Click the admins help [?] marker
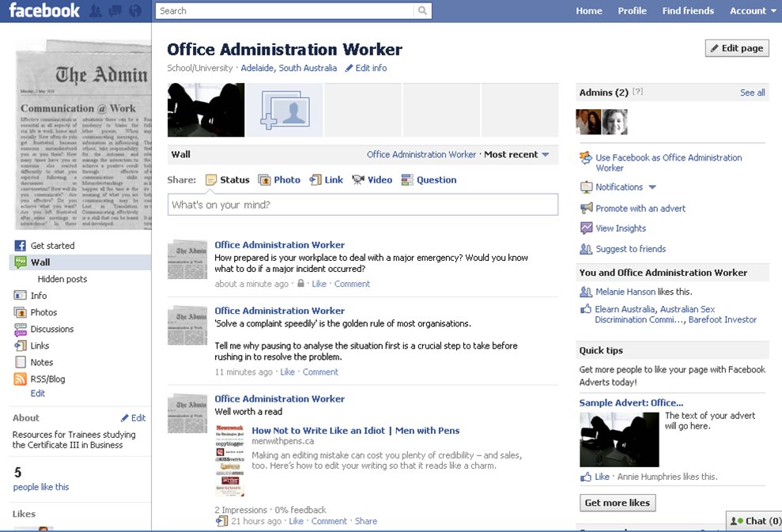This screenshot has height=532, width=782. point(637,92)
